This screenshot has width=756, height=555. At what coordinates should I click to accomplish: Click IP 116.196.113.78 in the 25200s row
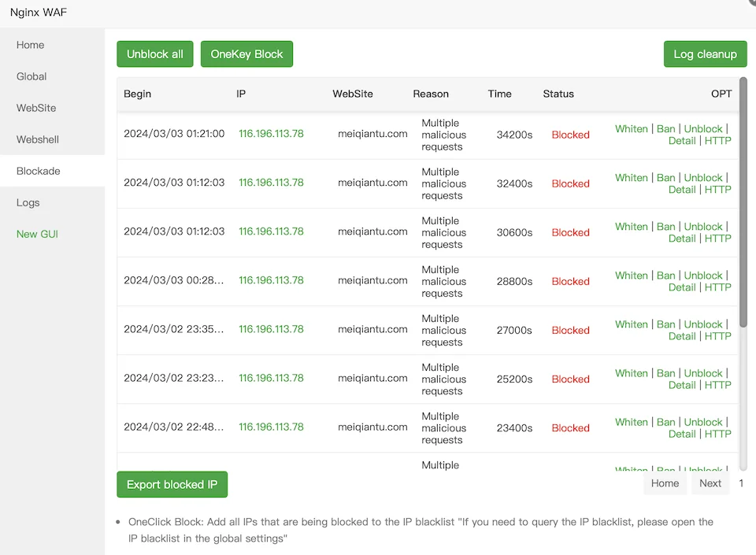click(271, 378)
